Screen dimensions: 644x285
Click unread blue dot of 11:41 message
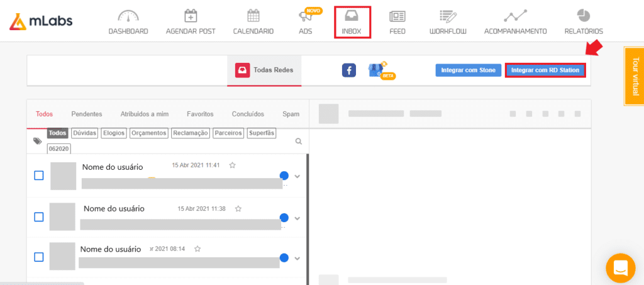[284, 176]
